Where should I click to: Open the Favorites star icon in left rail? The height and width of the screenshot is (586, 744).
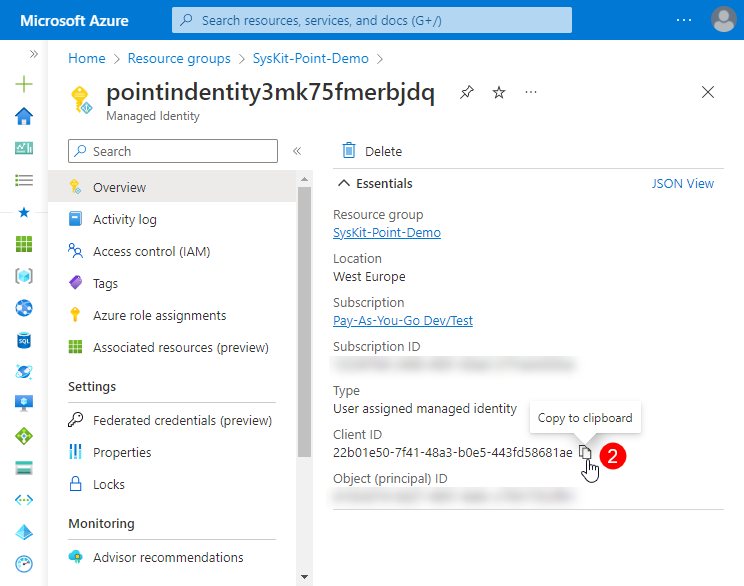pyautogui.click(x=24, y=212)
